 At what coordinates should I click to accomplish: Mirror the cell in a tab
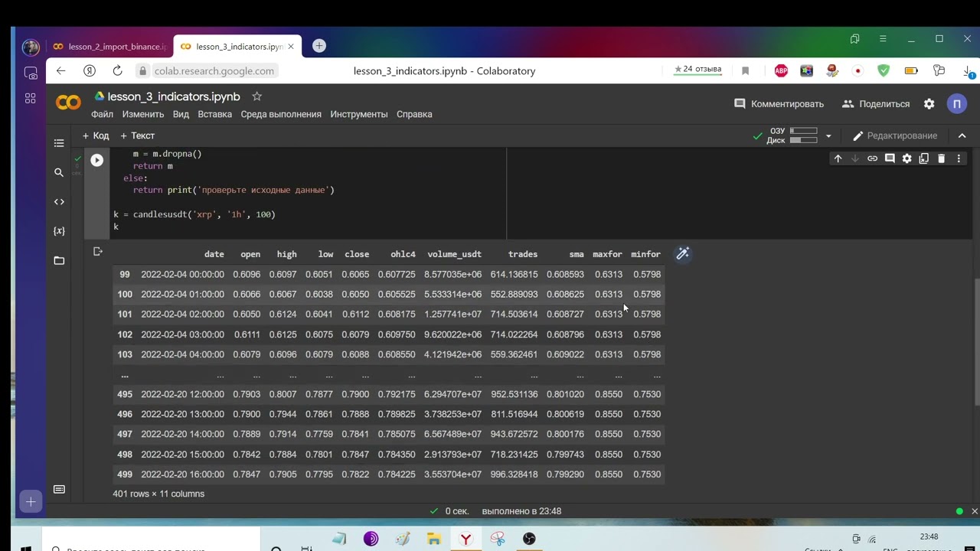tap(924, 158)
